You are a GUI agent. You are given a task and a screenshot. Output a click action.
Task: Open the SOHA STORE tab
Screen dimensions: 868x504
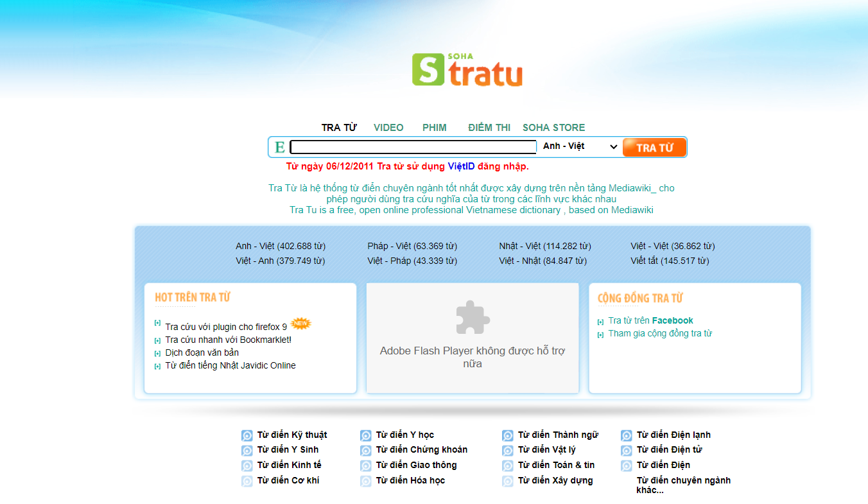click(554, 127)
